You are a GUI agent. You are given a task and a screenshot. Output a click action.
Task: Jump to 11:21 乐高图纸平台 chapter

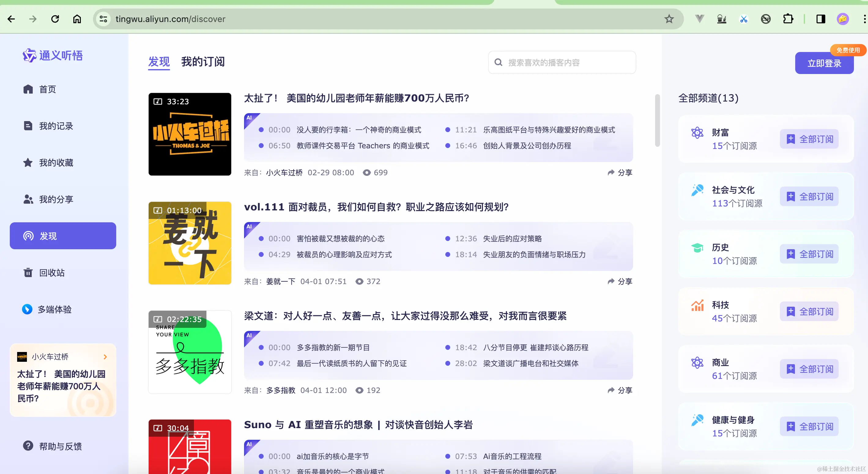tap(530, 130)
